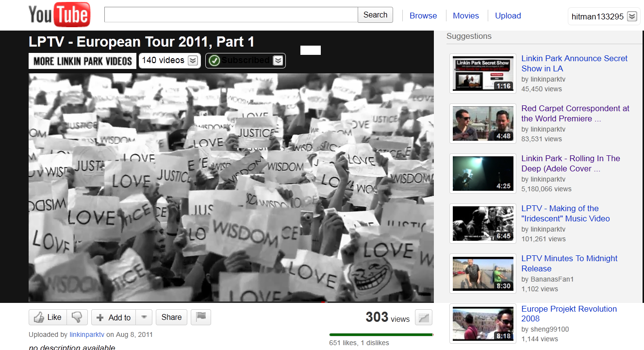Viewport: 644px width, 350px height.
Task: Open 'Europe Projekt Revolution 2008' title link
Action: pos(569,314)
